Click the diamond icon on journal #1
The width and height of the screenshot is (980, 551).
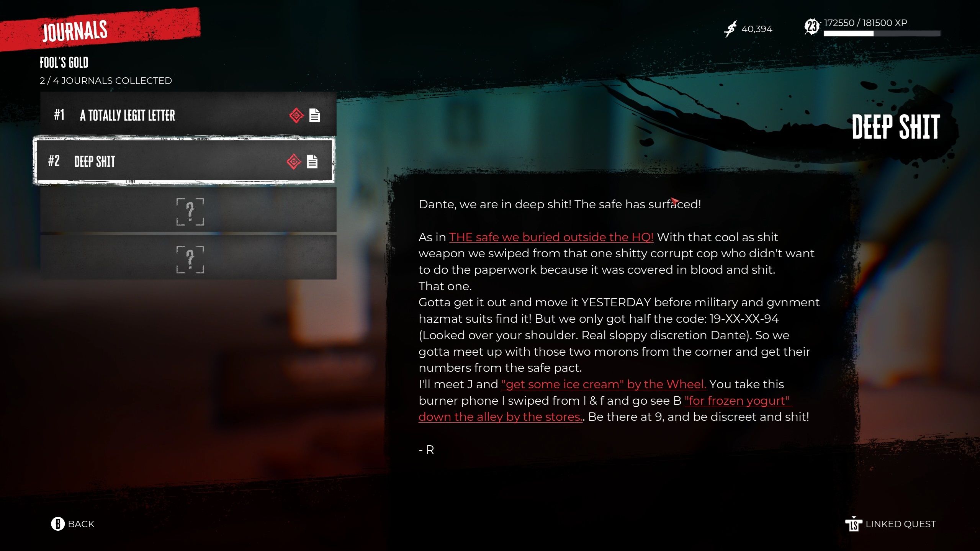pos(295,115)
